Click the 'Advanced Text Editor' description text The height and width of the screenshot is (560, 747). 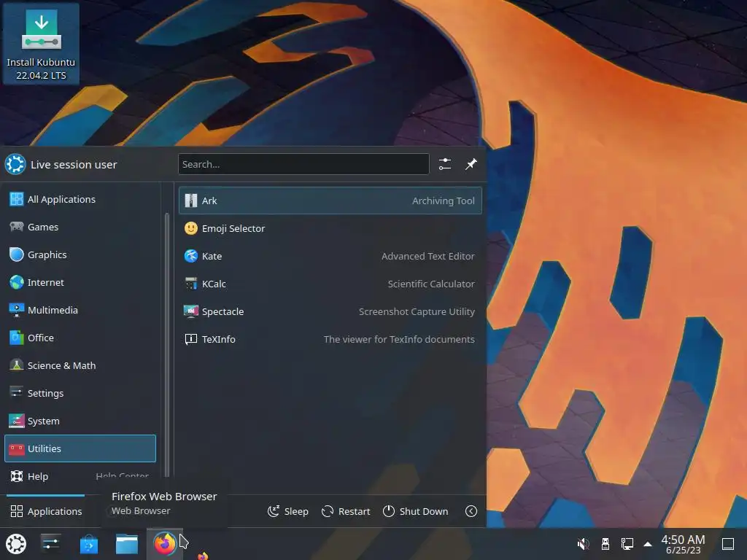coord(427,256)
